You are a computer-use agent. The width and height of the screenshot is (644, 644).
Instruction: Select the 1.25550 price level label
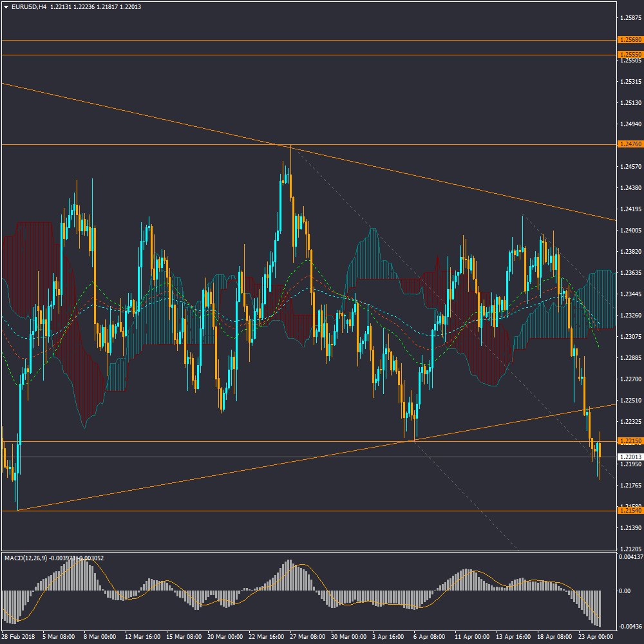[629, 55]
